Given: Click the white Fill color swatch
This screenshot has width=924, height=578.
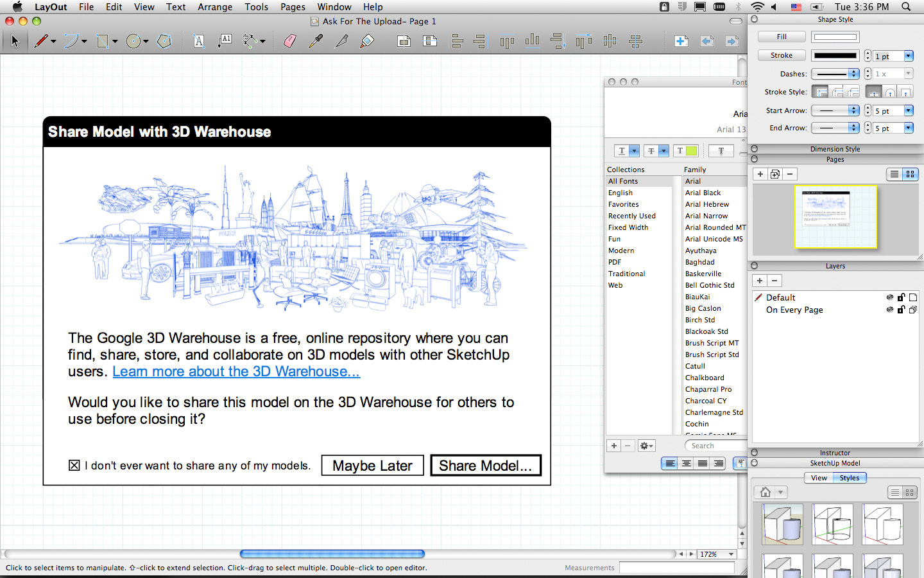Looking at the screenshot, I should tap(835, 37).
